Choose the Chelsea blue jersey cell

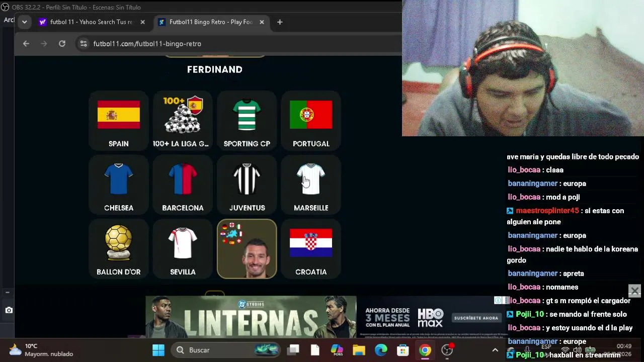pyautogui.click(x=119, y=185)
